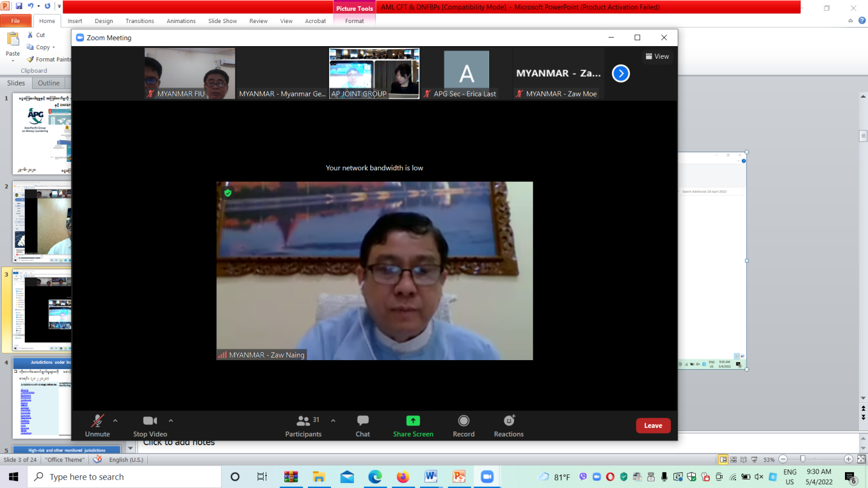Show next participants with the blue arrow

pos(621,73)
